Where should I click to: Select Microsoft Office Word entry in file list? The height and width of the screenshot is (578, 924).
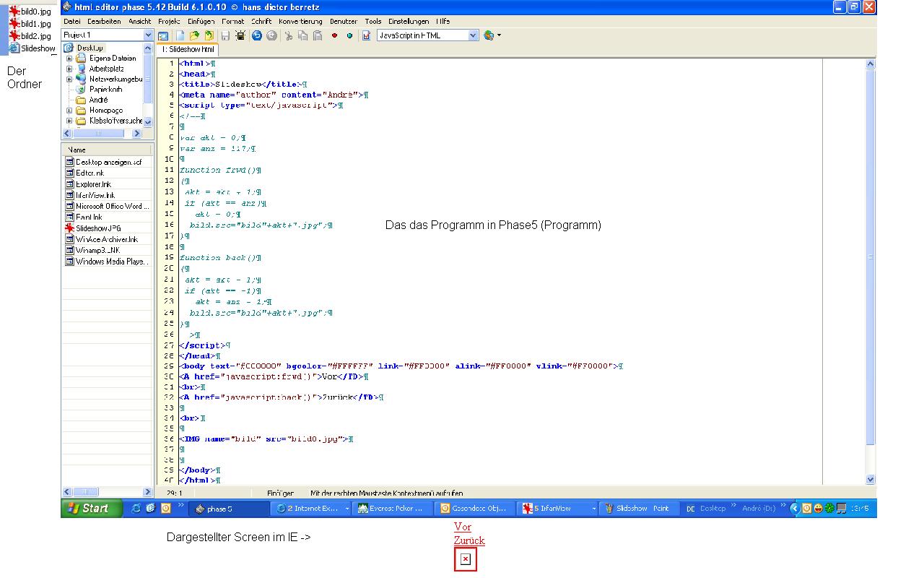pos(107,206)
